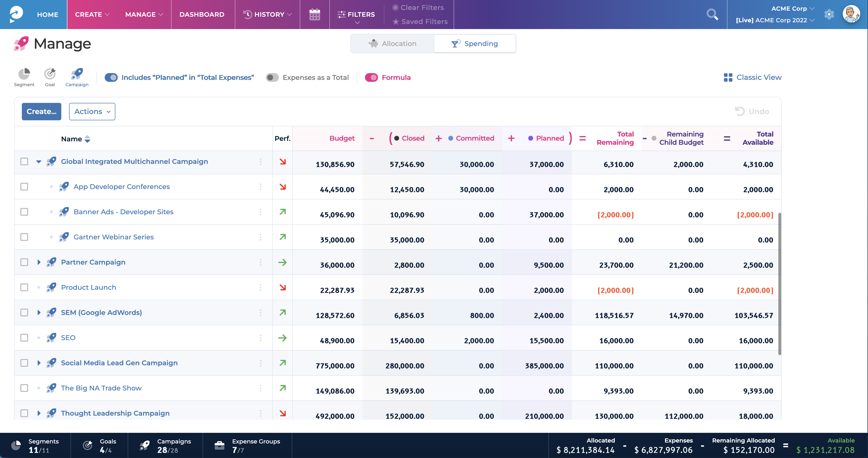Image resolution: width=868 pixels, height=458 pixels.
Task: Open the MANAGE menu dropdown
Action: point(144,15)
